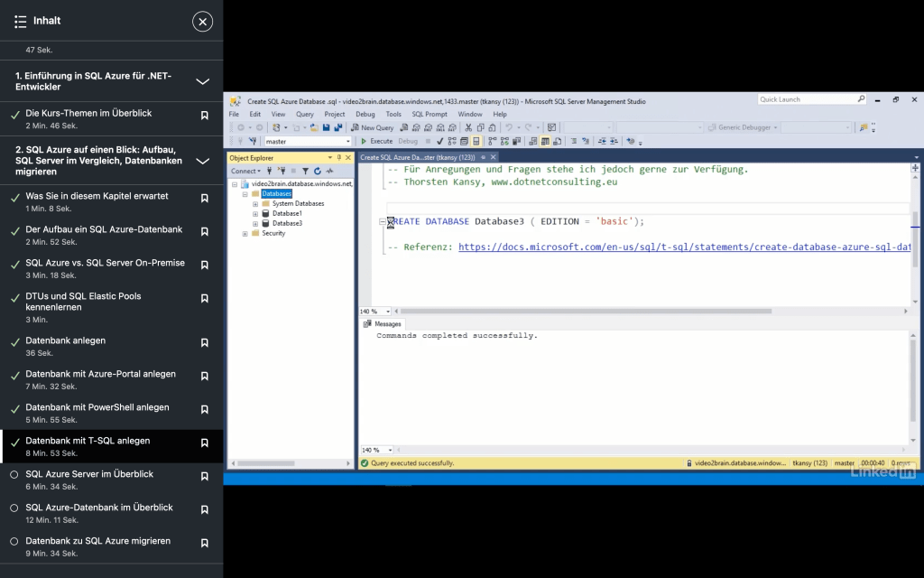Play lesson 'Datenbank mit Azure-Portal anlegen'
Viewport: 924px width, 578px height.
100,374
